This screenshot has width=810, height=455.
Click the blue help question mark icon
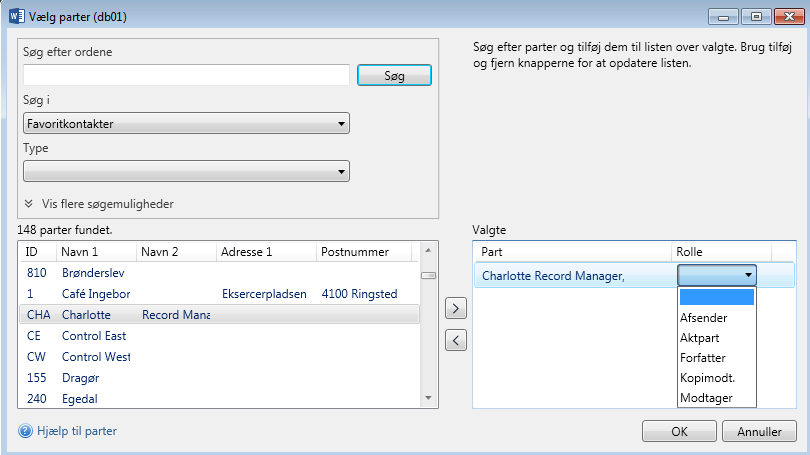(x=26, y=431)
